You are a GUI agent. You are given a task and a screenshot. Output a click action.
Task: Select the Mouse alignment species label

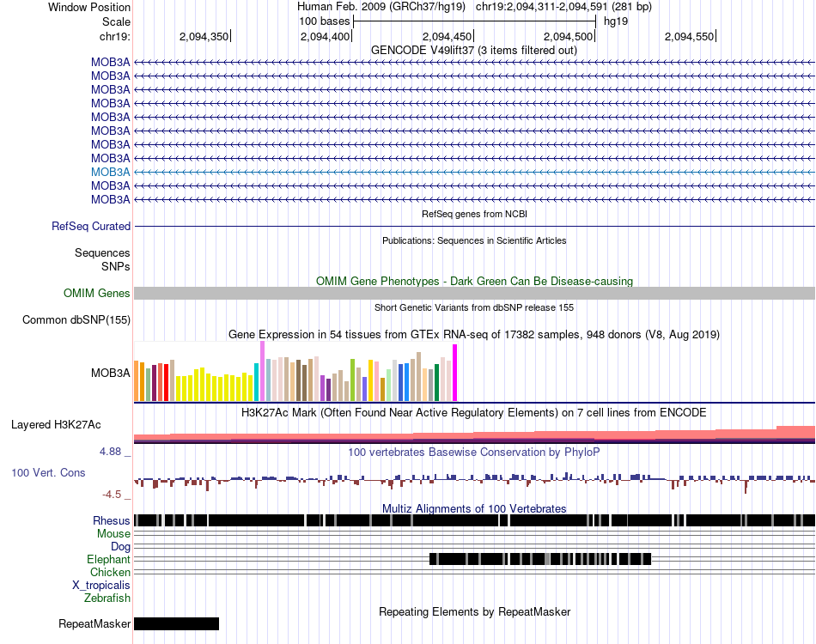(113, 534)
